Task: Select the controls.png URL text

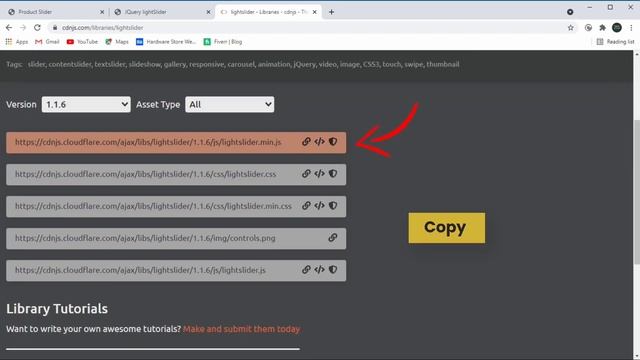Action: 145,238
